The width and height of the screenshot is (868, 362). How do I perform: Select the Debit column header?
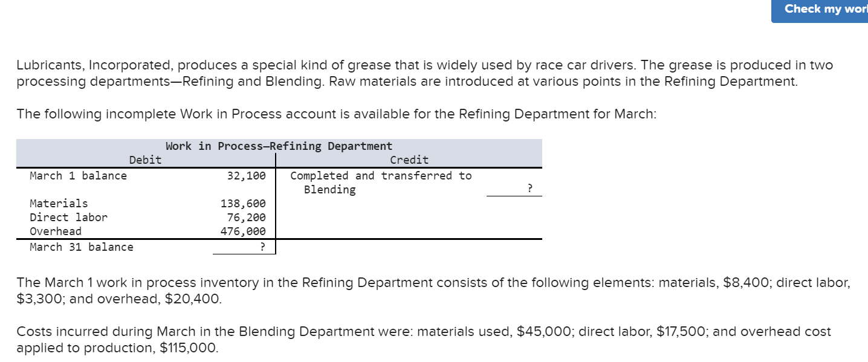[x=145, y=160]
